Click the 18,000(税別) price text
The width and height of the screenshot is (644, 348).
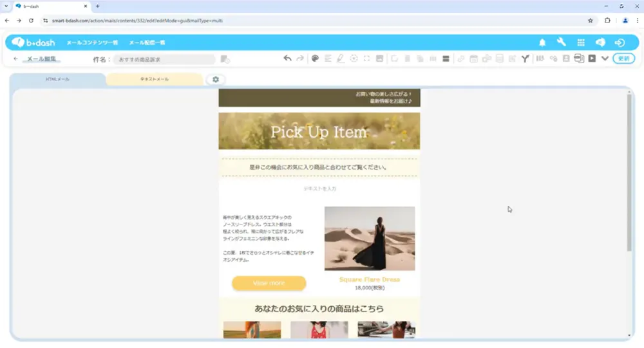[370, 288]
